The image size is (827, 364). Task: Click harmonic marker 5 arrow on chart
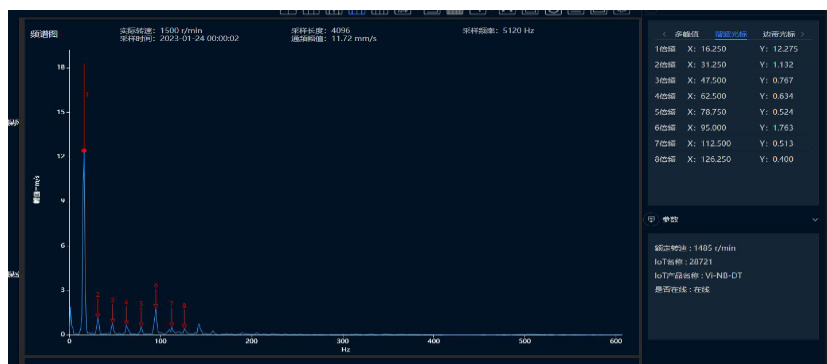click(141, 314)
